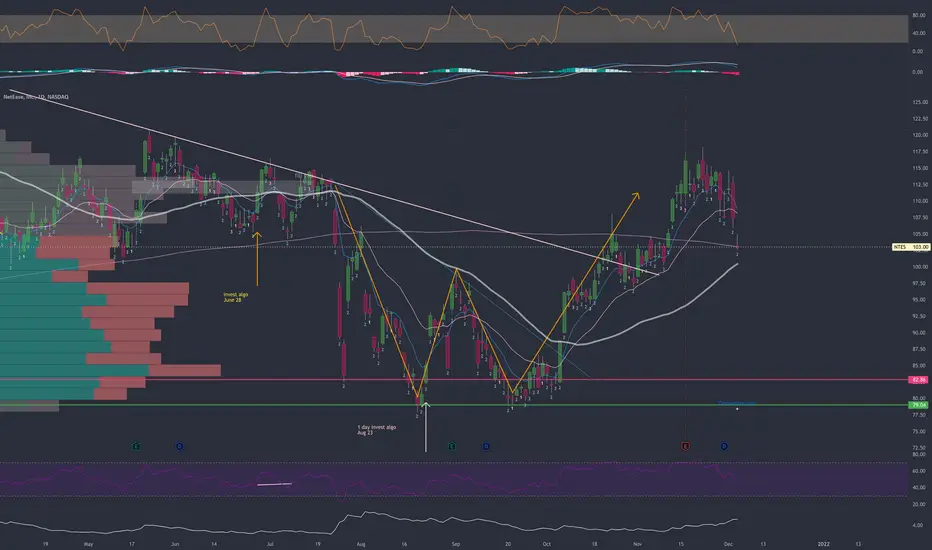
Task: Select the NTES 103.00 price label
Action: tap(911, 247)
